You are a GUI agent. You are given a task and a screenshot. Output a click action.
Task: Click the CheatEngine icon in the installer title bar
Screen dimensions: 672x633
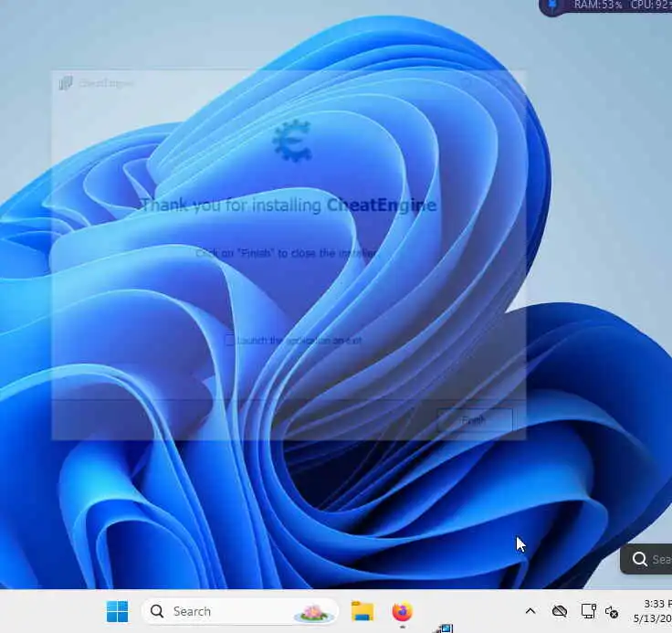click(66, 83)
